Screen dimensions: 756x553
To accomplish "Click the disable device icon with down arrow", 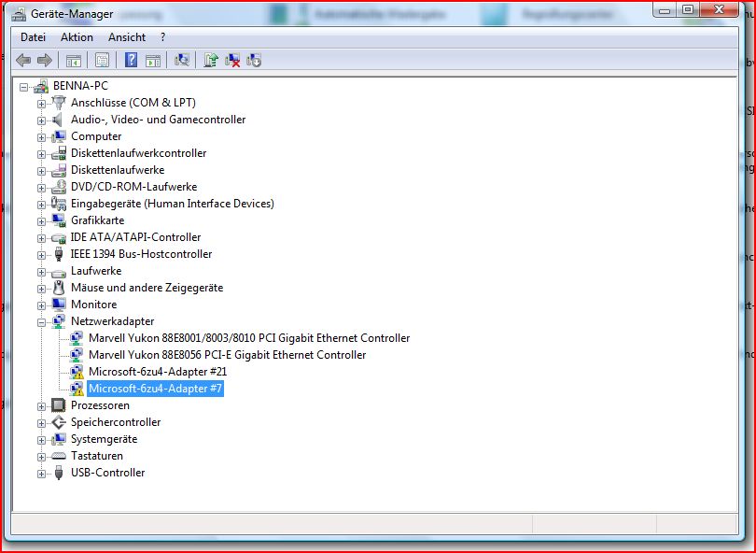I will 254,60.
